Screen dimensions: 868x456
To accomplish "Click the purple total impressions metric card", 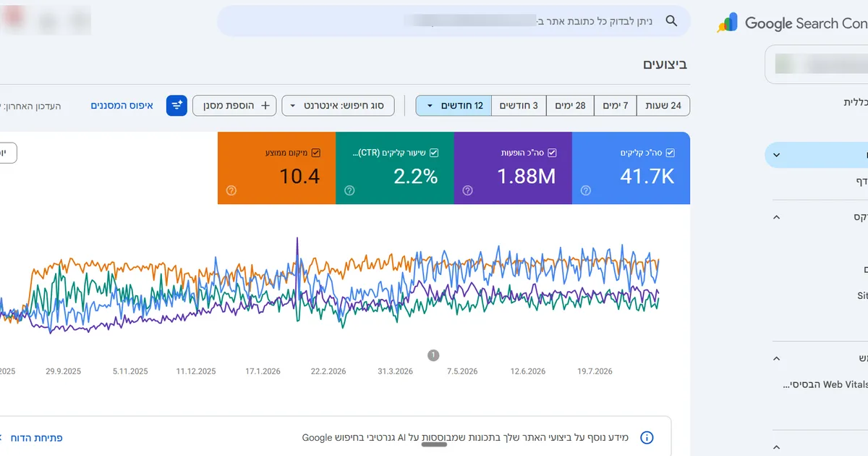I will (513, 168).
